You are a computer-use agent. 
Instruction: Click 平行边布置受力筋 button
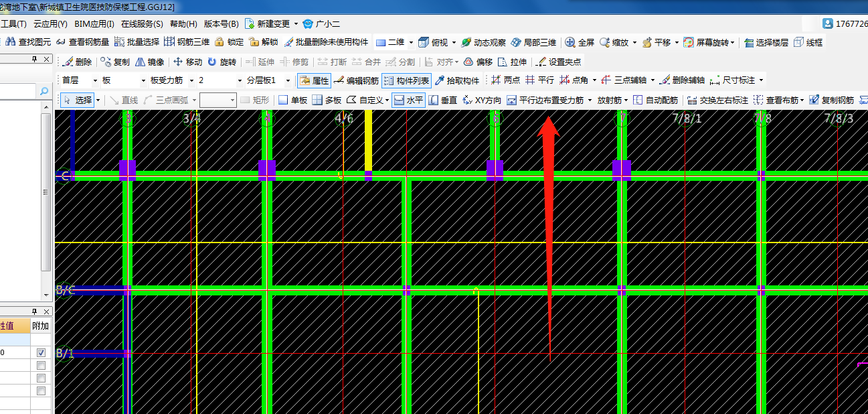(545, 100)
